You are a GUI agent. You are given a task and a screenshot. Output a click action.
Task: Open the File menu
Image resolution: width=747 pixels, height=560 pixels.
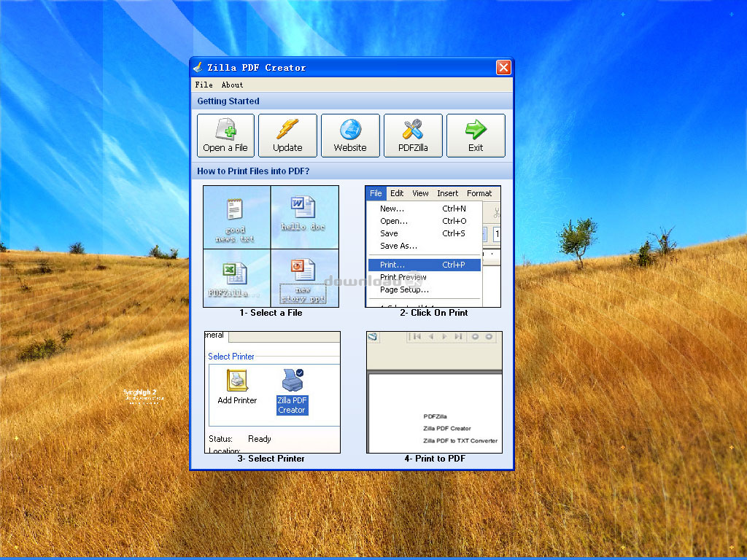click(204, 85)
